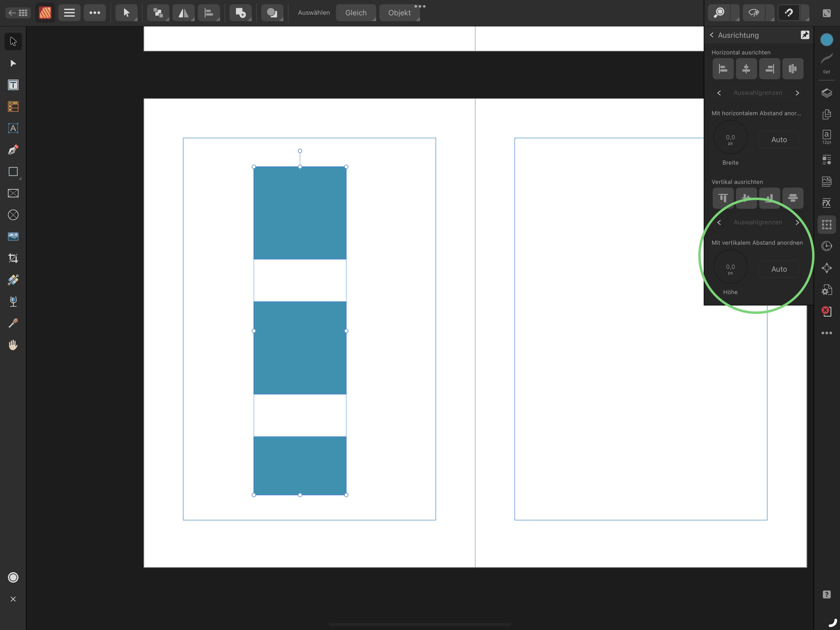840x630 pixels.
Task: Next option for horizontal Auswahlgrenzen
Action: coord(797,93)
